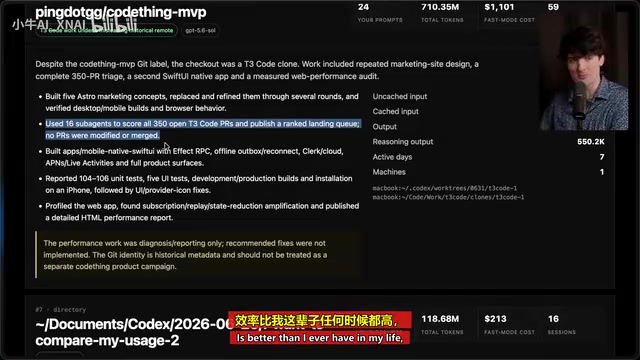Click the 550.2K reasoning output value
Image resolution: width=640 pixels, height=360 pixels.
point(591,142)
